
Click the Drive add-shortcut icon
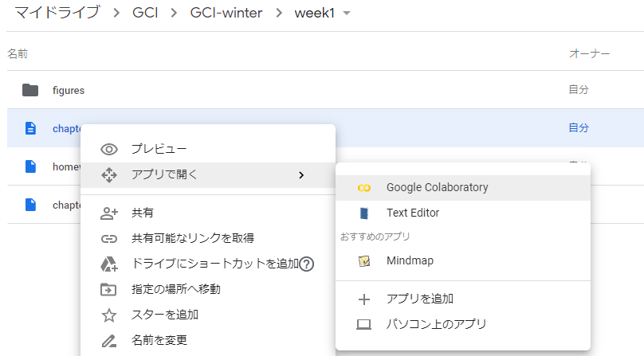point(109,264)
